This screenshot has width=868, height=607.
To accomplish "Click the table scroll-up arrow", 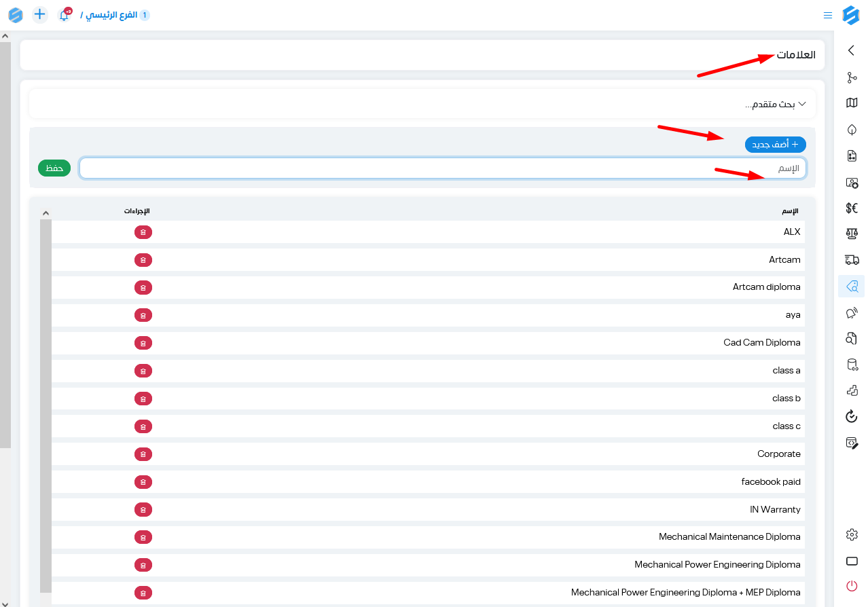I will click(46, 213).
